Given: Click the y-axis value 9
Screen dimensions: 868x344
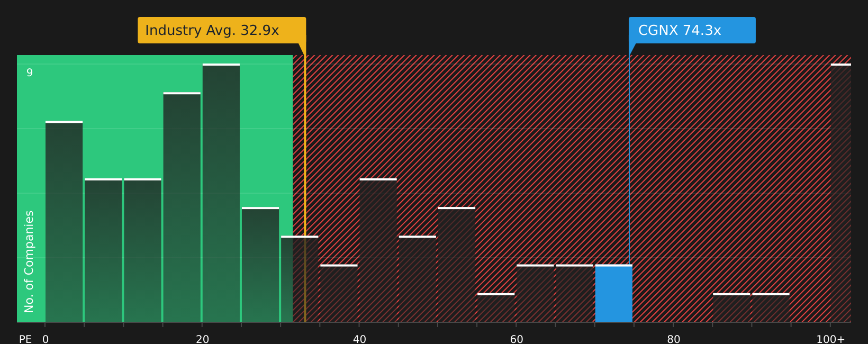Looking at the screenshot, I should pos(30,73).
